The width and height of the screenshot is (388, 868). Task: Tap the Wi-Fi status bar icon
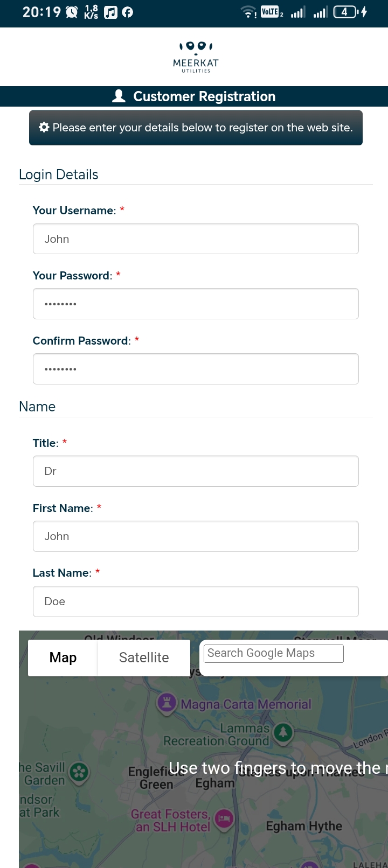click(248, 12)
